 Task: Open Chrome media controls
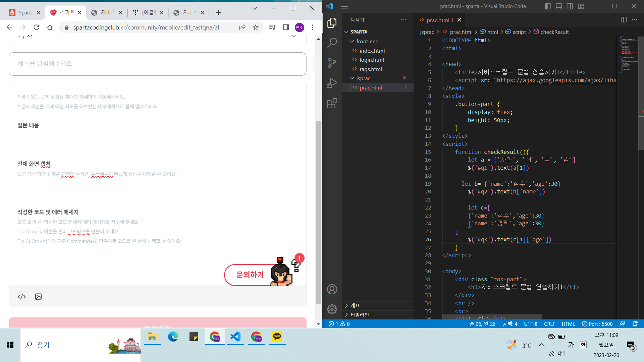pyautogui.click(x=272, y=27)
